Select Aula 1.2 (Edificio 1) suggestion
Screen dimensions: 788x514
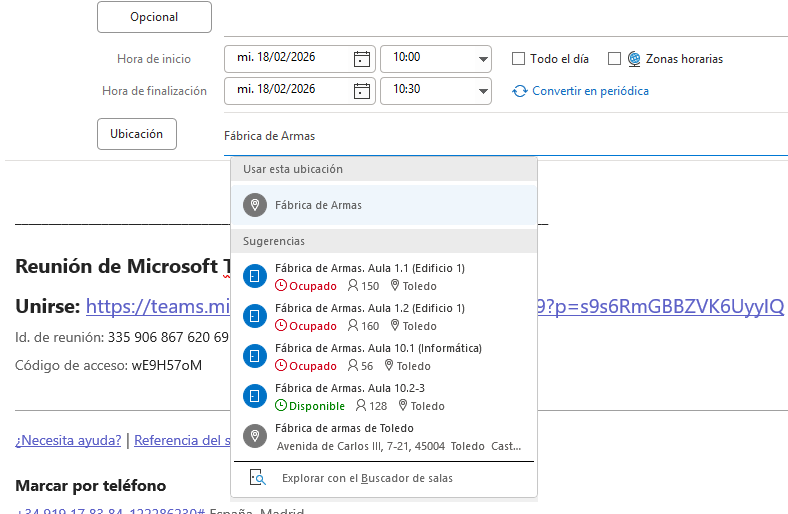coord(384,317)
